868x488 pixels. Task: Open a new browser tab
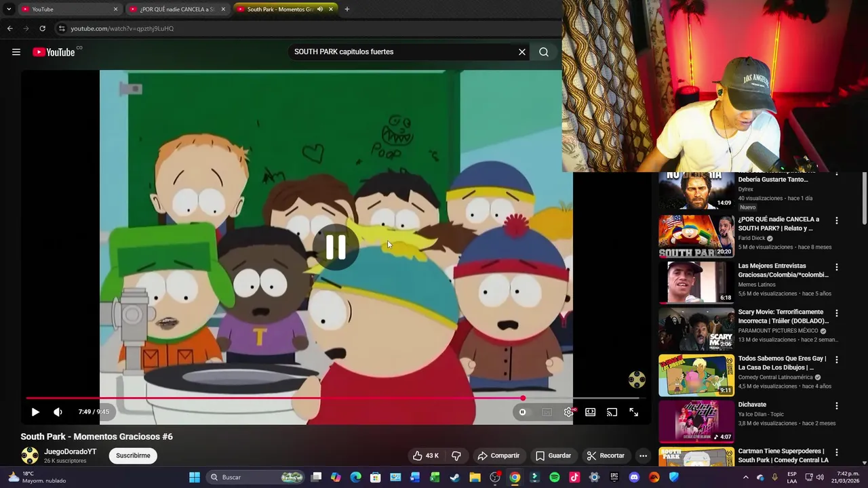tap(347, 9)
